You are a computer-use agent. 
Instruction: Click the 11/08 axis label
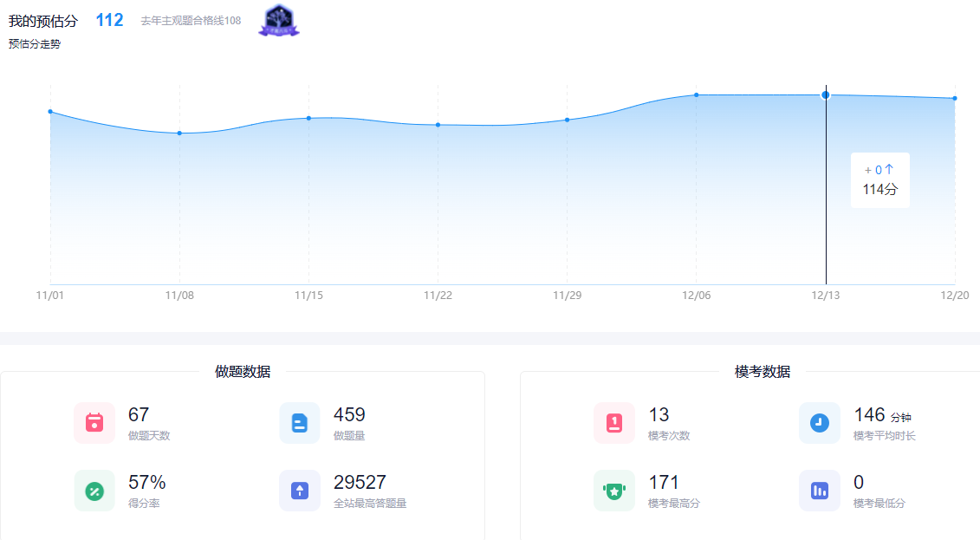[179, 295]
